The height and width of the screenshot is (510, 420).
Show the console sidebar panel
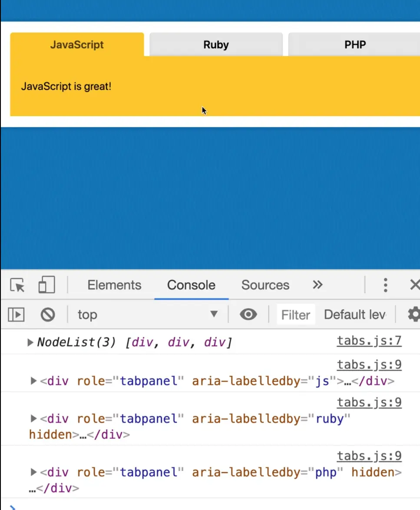coord(16,315)
